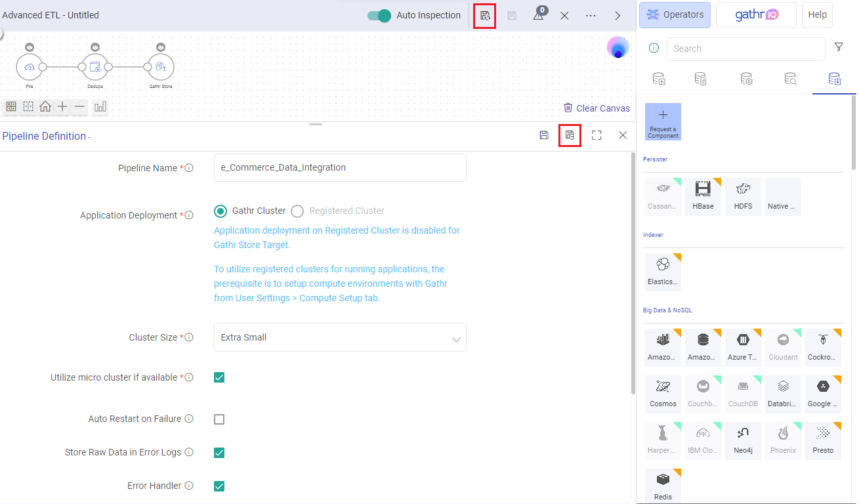Click the panel resize handle above Pipeline Definition
The image size is (859, 504).
(x=316, y=124)
